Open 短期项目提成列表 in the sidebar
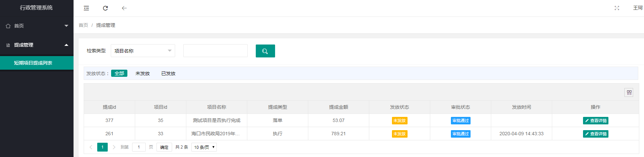The width and height of the screenshot is (644, 157). pyautogui.click(x=37, y=63)
